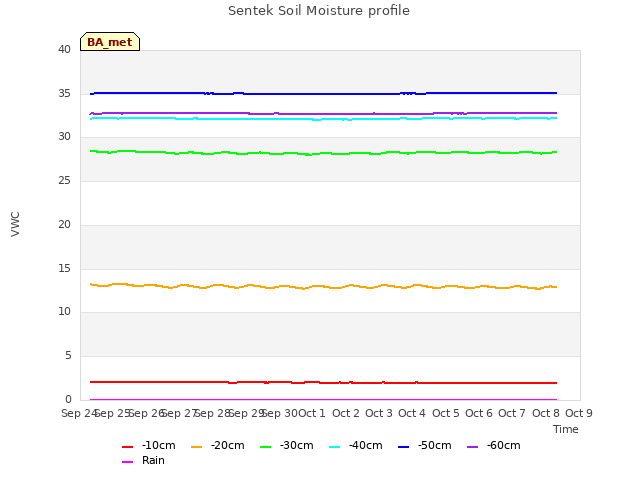Click the 5 y-axis tick label
Image resolution: width=640 pixels, height=480 pixels.
68,356
